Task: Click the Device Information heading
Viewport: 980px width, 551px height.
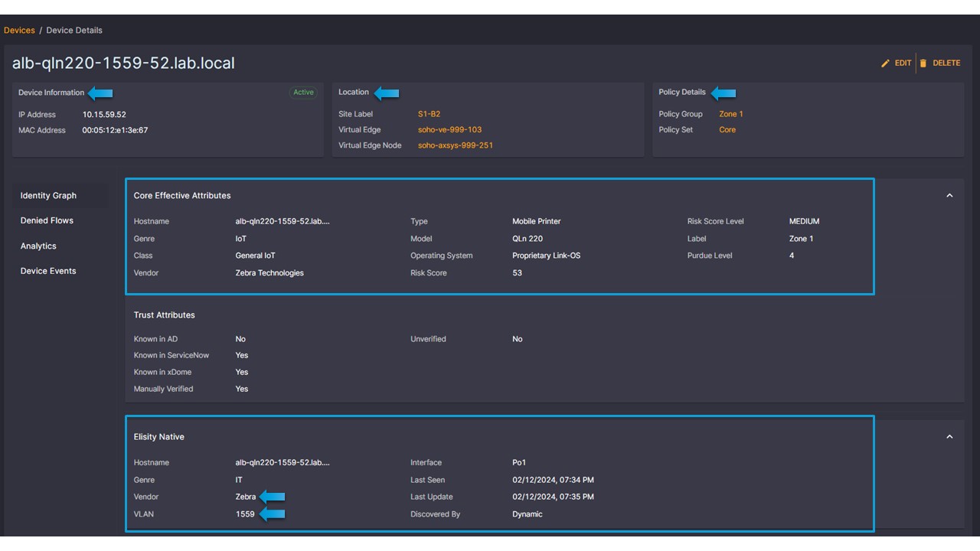Action: [51, 93]
